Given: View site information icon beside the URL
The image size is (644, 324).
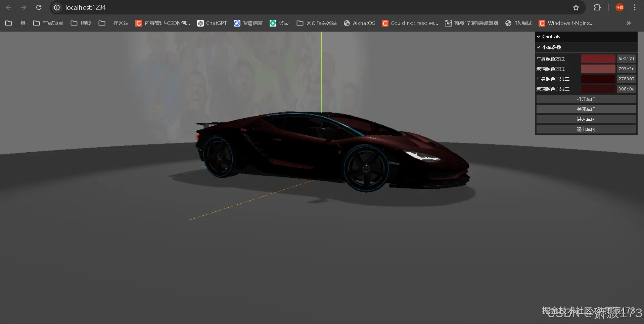Looking at the screenshot, I should pos(57,7).
